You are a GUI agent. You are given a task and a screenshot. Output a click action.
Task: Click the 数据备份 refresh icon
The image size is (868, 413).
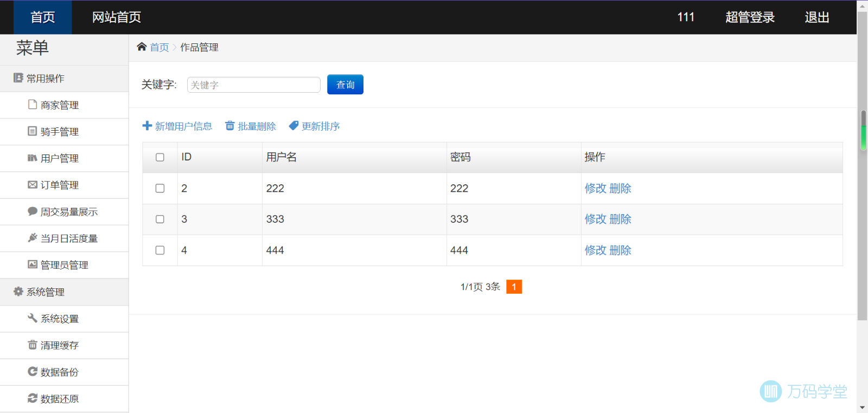click(33, 371)
